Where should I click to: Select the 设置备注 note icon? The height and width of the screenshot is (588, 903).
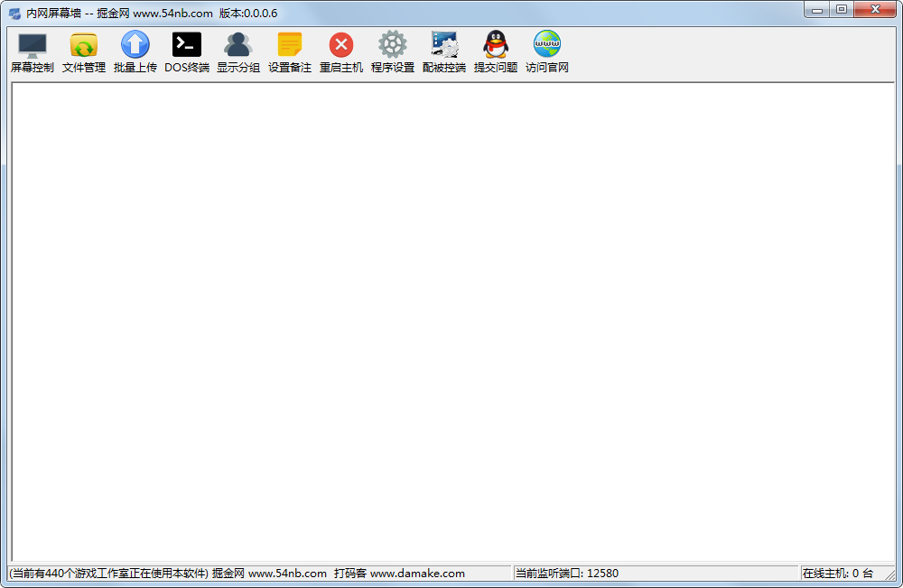click(290, 51)
